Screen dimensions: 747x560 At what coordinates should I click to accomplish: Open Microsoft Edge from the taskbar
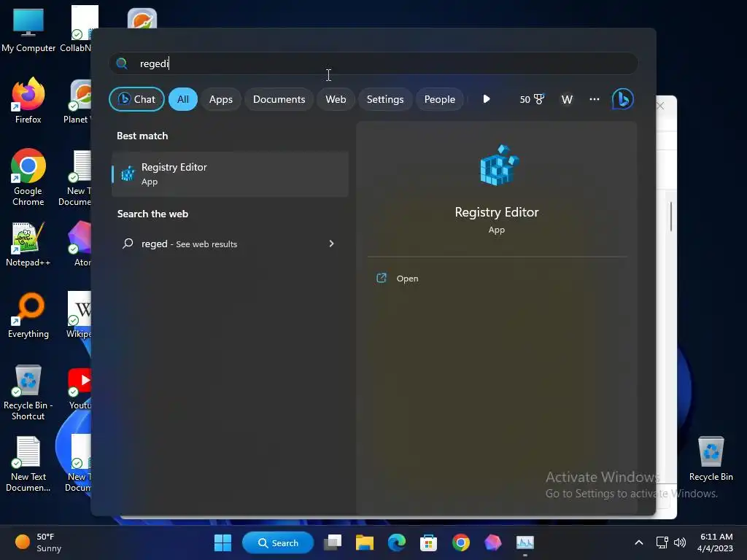[396, 542]
